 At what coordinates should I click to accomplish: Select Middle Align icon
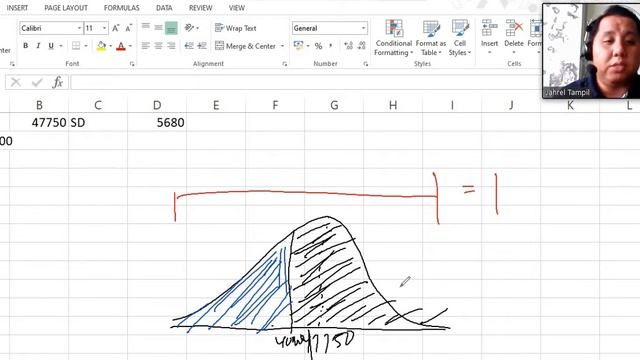point(158,27)
